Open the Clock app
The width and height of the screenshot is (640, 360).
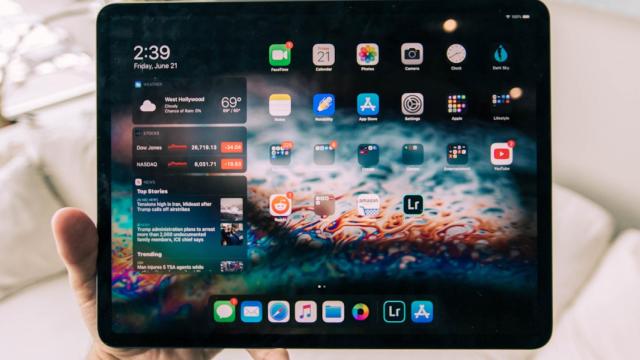point(456,54)
